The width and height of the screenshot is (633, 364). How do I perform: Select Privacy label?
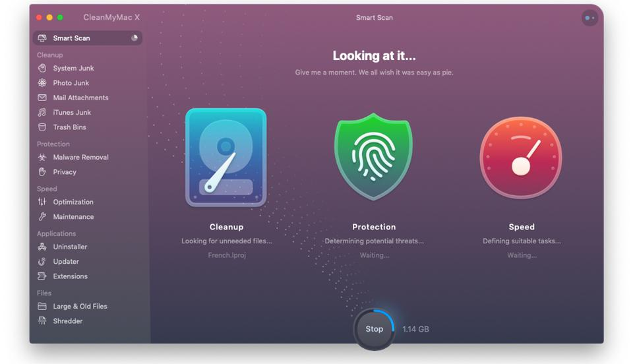[x=65, y=172]
